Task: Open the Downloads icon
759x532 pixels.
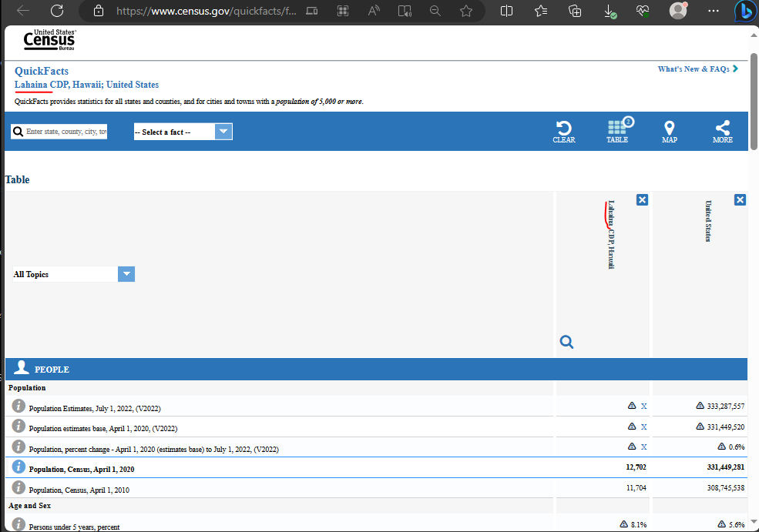Action: tap(610, 11)
